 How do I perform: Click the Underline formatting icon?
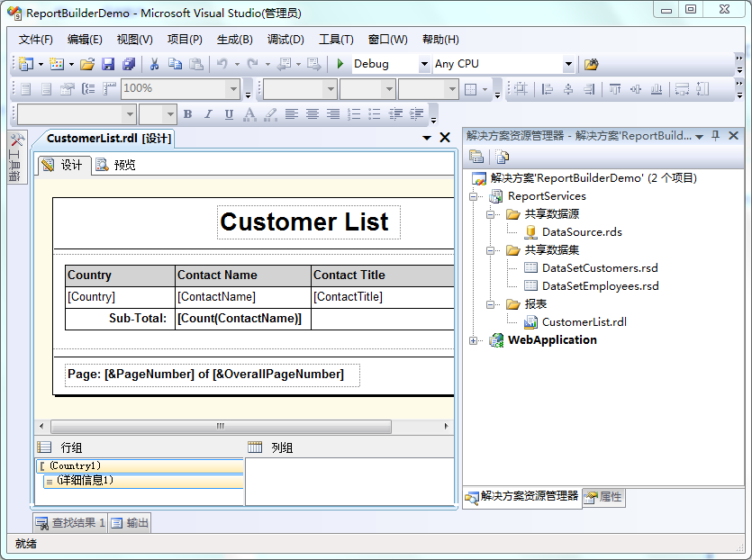[229, 114]
